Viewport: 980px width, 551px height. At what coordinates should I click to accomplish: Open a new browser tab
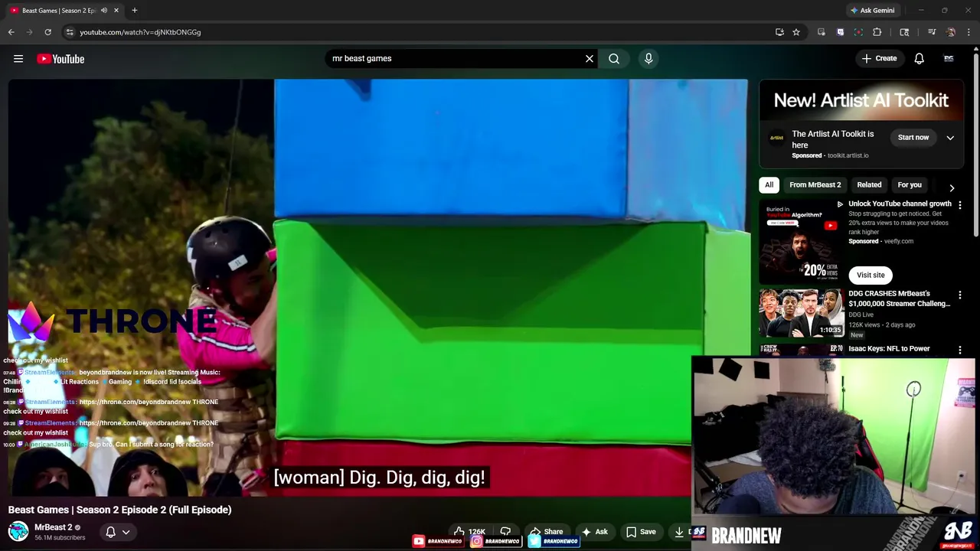tap(135, 11)
